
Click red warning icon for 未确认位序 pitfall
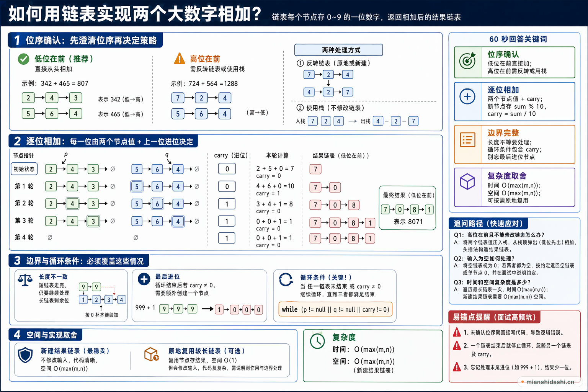(x=457, y=332)
